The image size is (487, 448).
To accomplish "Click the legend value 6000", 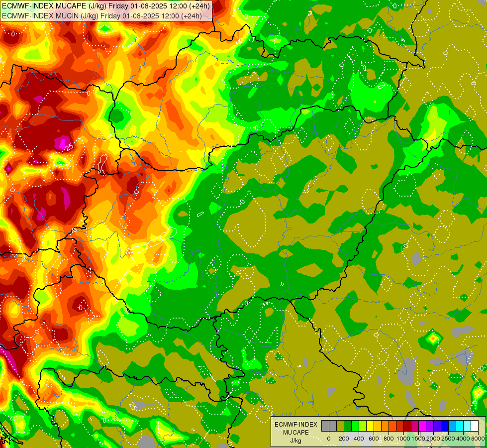I will click(478, 439).
